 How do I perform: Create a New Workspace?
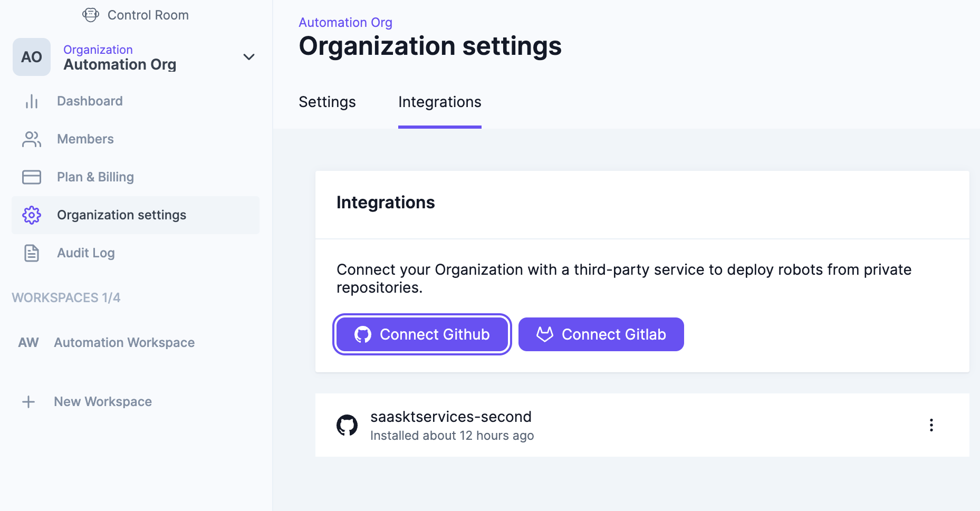click(103, 402)
